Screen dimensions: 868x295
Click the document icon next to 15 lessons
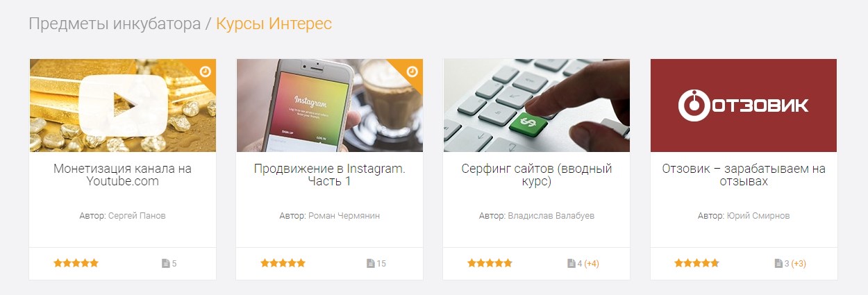pos(370,264)
